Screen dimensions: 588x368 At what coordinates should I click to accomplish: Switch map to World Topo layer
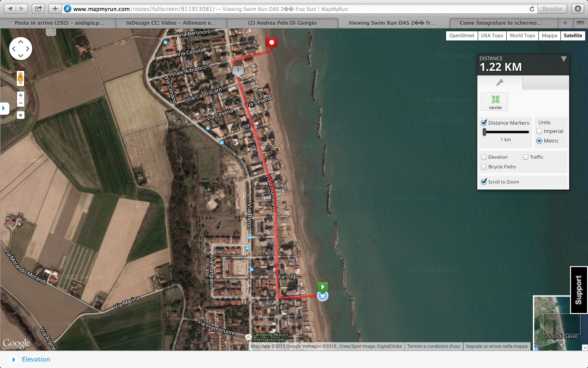522,35
